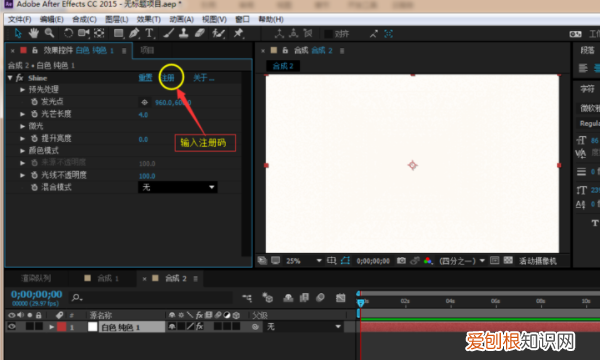Image resolution: width=600 pixels, height=360 pixels.
Task: Click the timeline current time indicator
Action: point(360,303)
